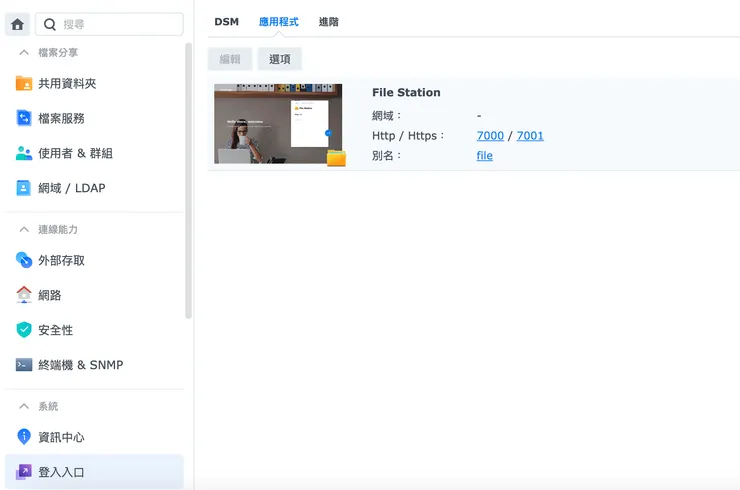Screen dimensions: 740x490
Task: Select 網路 label in sidebar
Action: [50, 296]
